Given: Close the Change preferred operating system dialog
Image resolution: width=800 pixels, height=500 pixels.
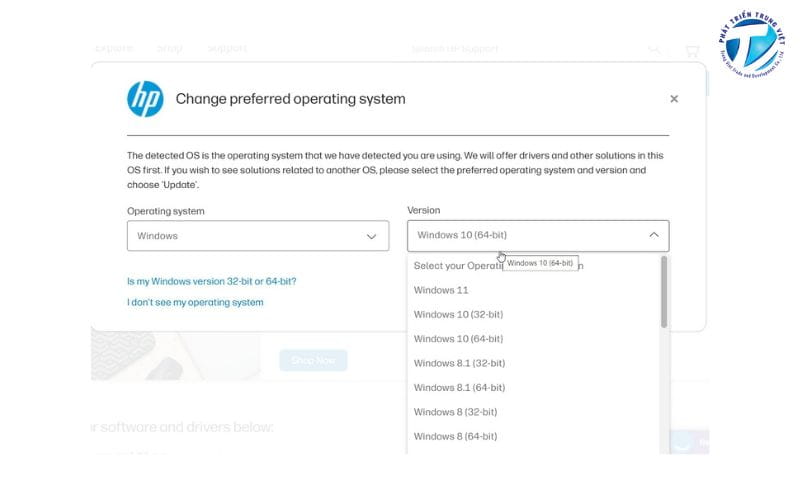Looking at the screenshot, I should coord(674,99).
